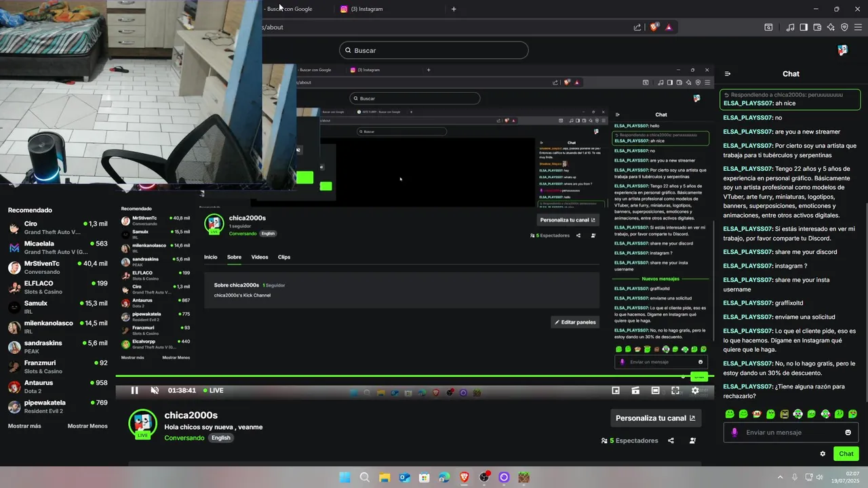
Task: Open the emoji picker in chat input
Action: tap(848, 432)
